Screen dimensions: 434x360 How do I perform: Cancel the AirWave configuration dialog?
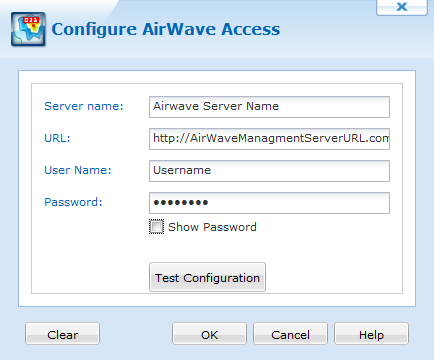[290, 334]
